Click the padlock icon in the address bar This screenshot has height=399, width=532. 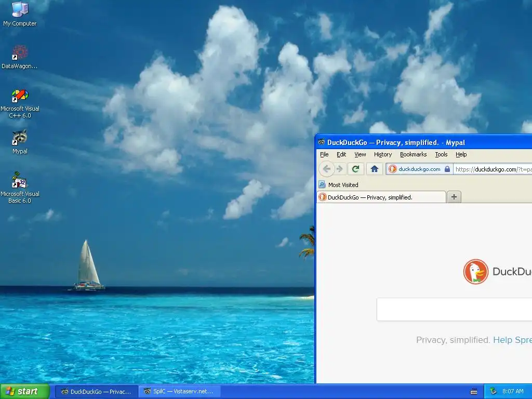[x=447, y=169]
